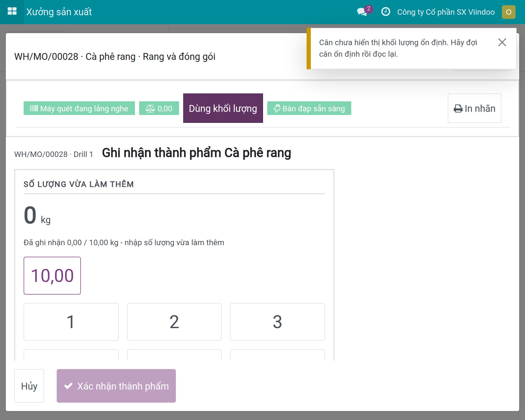Open the conversations chat bubble icon

point(362,12)
